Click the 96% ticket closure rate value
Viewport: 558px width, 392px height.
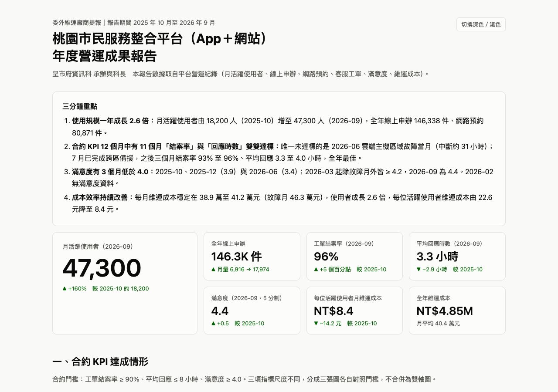point(326,257)
